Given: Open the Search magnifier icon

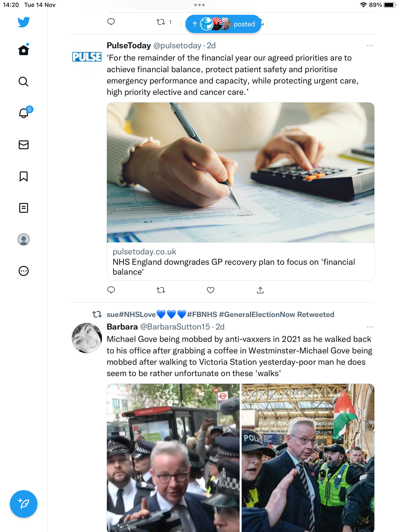Looking at the screenshot, I should point(24,82).
